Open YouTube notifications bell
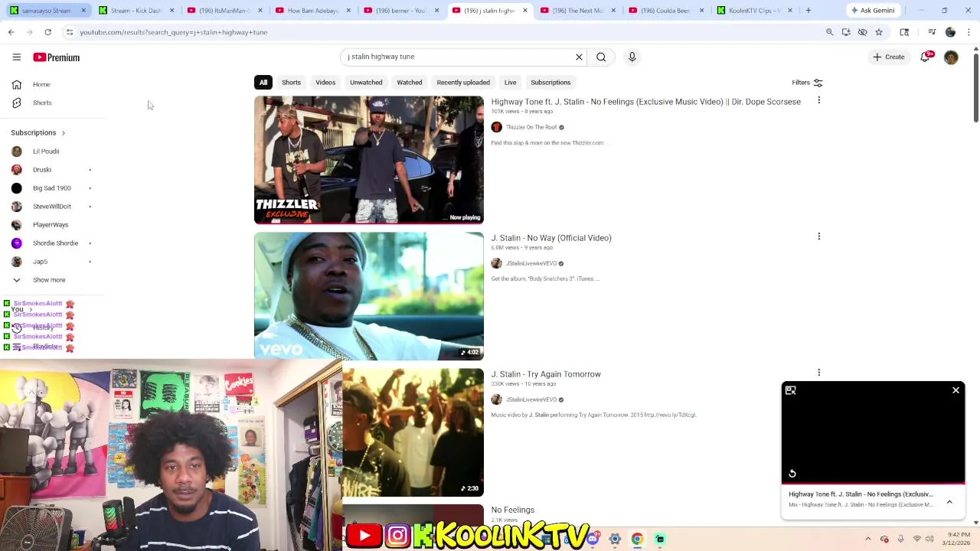Viewport: 980px width, 551px height. coord(926,57)
